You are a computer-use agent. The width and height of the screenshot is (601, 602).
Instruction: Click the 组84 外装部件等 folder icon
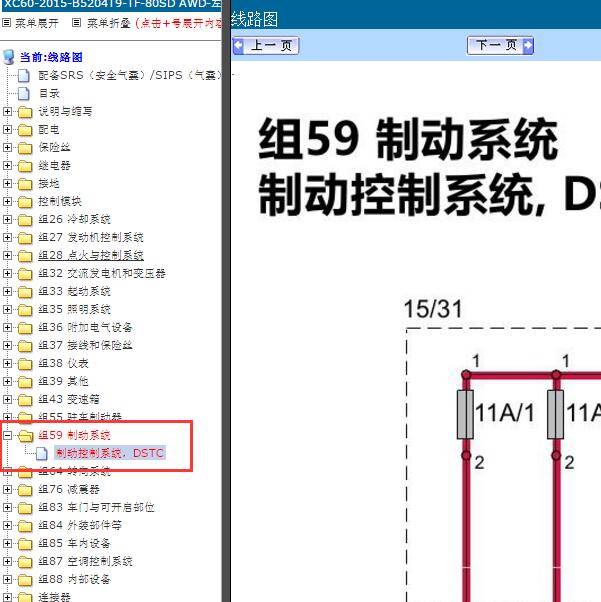pos(25,526)
